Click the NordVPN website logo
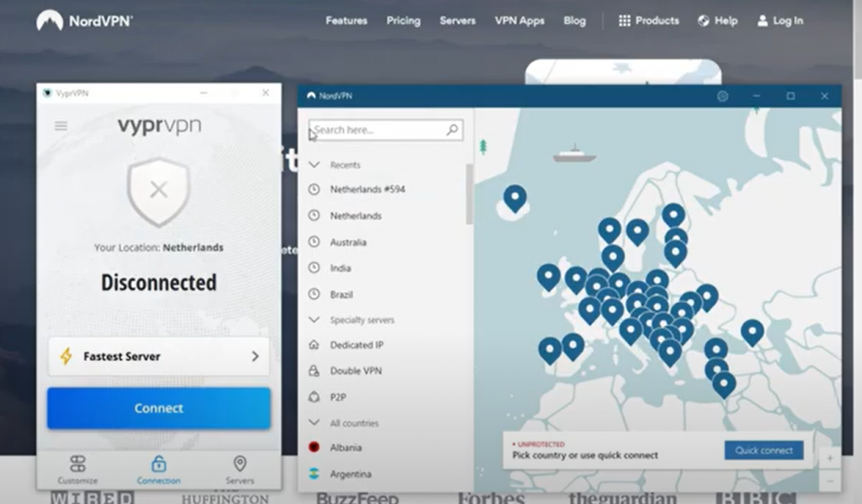This screenshot has width=862, height=504. pos(84,21)
